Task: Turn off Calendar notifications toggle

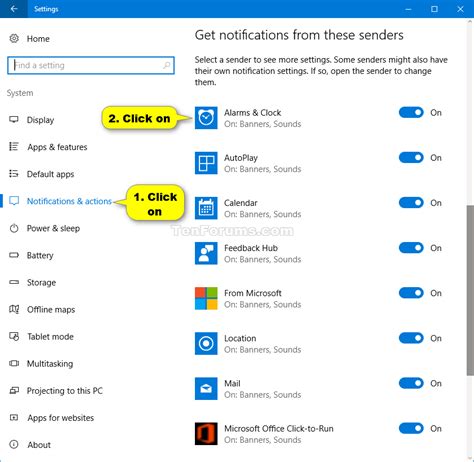Action: pos(411,203)
